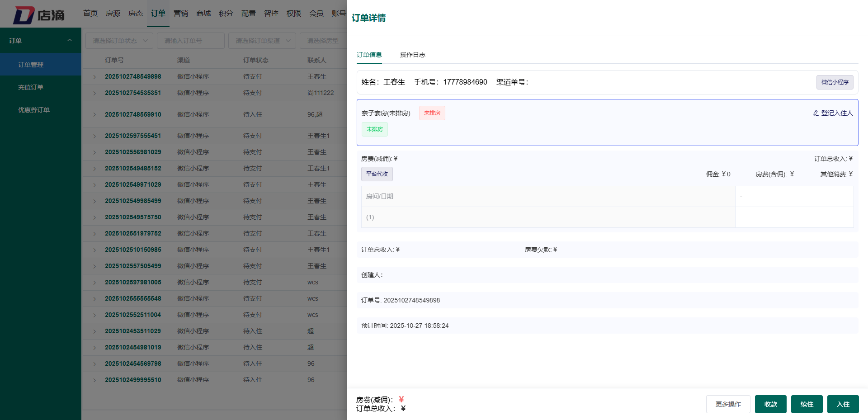Click the 平台代收 payment tag

(x=377, y=174)
